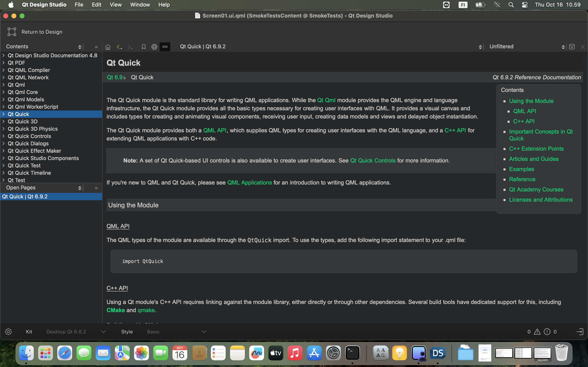Click the split view icon beside Unfiltered
Viewport: 588px width, 367px height.
(572, 47)
